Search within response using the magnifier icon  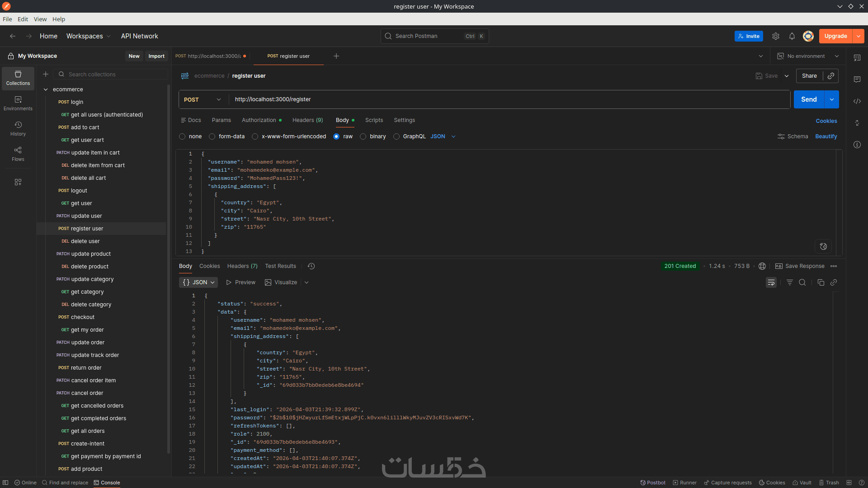click(x=802, y=282)
